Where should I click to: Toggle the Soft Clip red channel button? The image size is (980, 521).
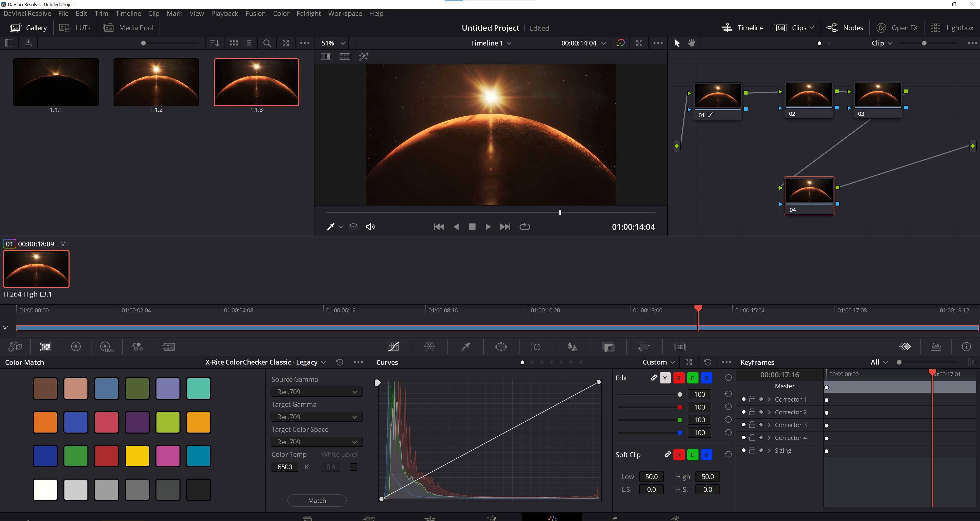pyautogui.click(x=679, y=455)
